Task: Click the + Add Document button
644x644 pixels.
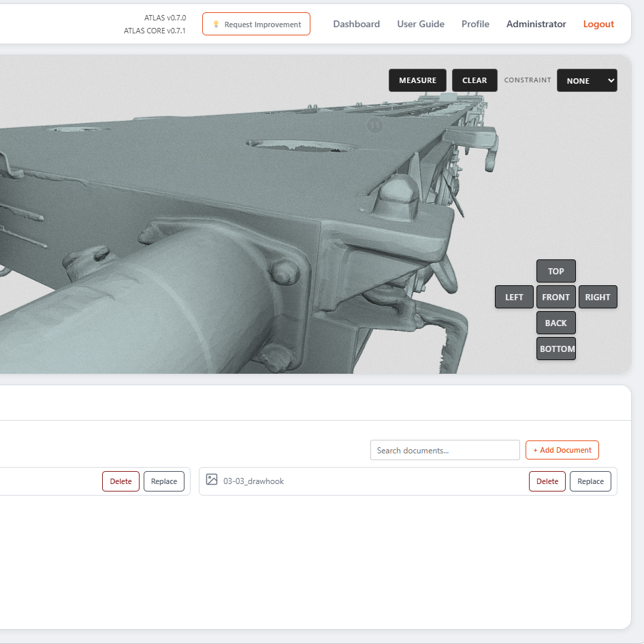Action: pyautogui.click(x=562, y=450)
